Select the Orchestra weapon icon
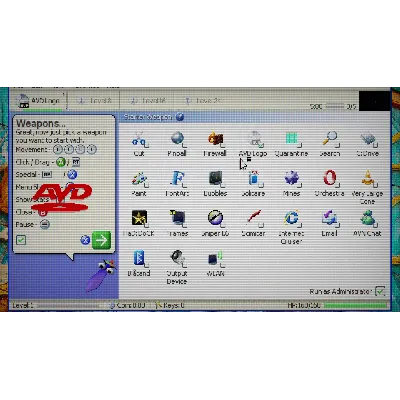Screen dimensions: 400x400 [x=330, y=179]
